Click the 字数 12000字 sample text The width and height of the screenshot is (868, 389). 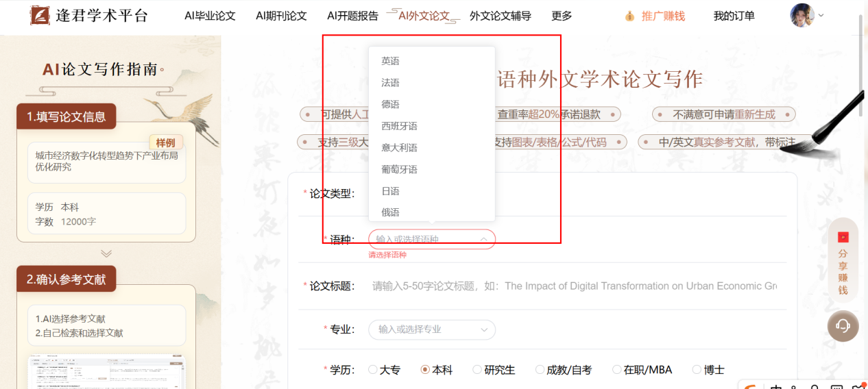click(x=66, y=222)
